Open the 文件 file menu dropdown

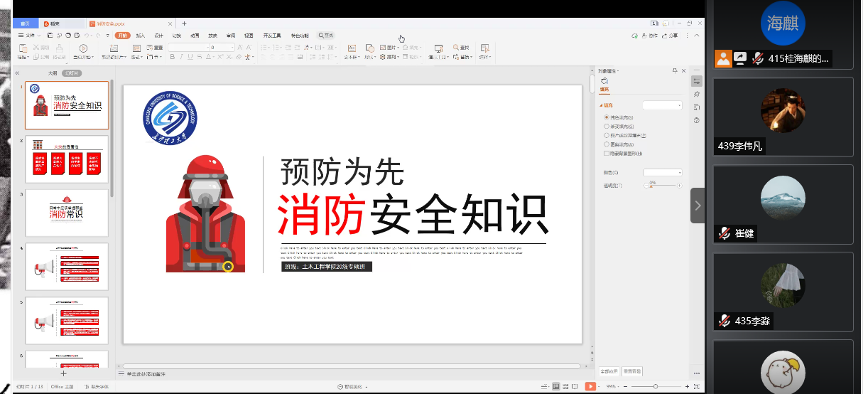click(30, 35)
